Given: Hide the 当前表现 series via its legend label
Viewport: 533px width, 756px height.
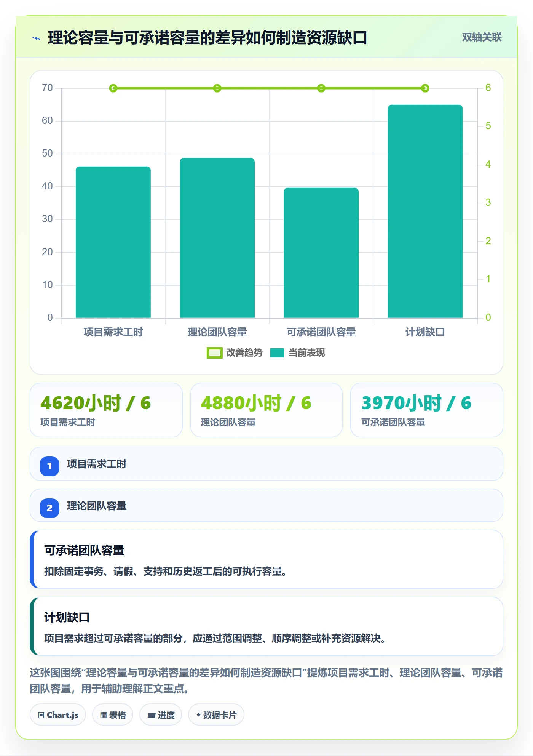Looking at the screenshot, I should [307, 353].
